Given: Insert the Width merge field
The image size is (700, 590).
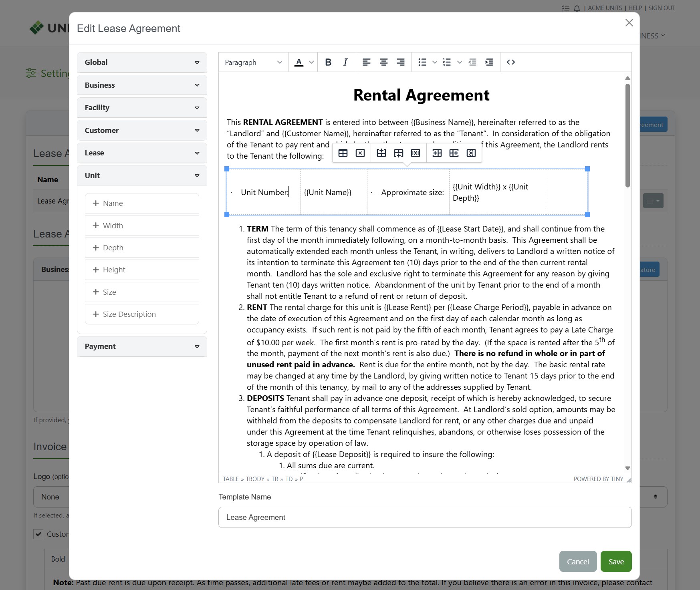Looking at the screenshot, I should (x=141, y=225).
